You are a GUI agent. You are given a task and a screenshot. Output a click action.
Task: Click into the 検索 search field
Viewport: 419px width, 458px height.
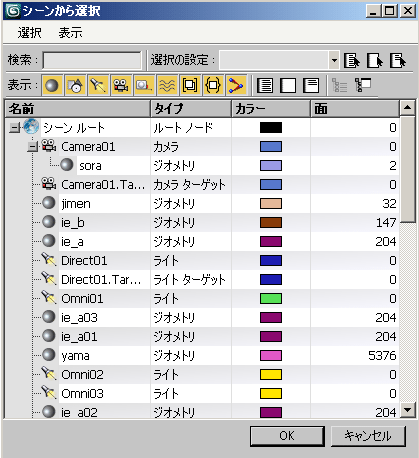[92, 60]
